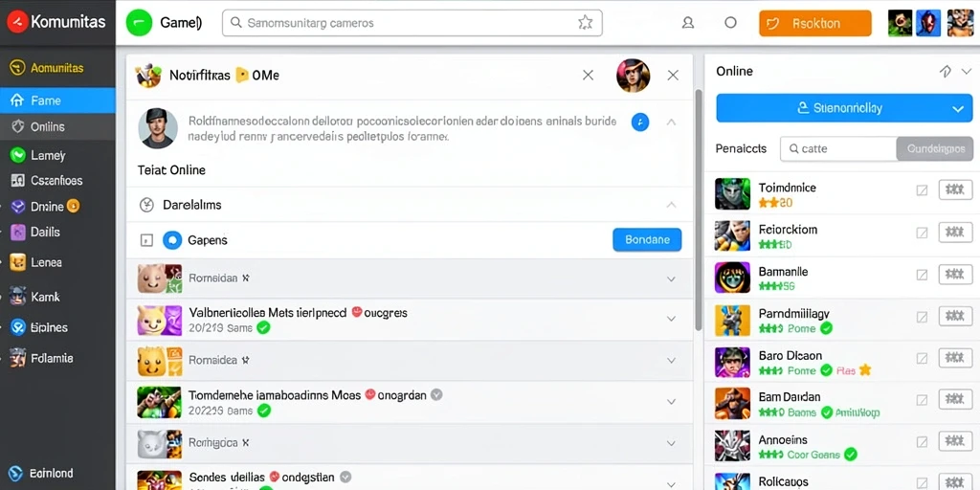The width and height of the screenshot is (980, 490).
Task: Click the Valbnerticolles game thumbnail
Action: pos(160,320)
